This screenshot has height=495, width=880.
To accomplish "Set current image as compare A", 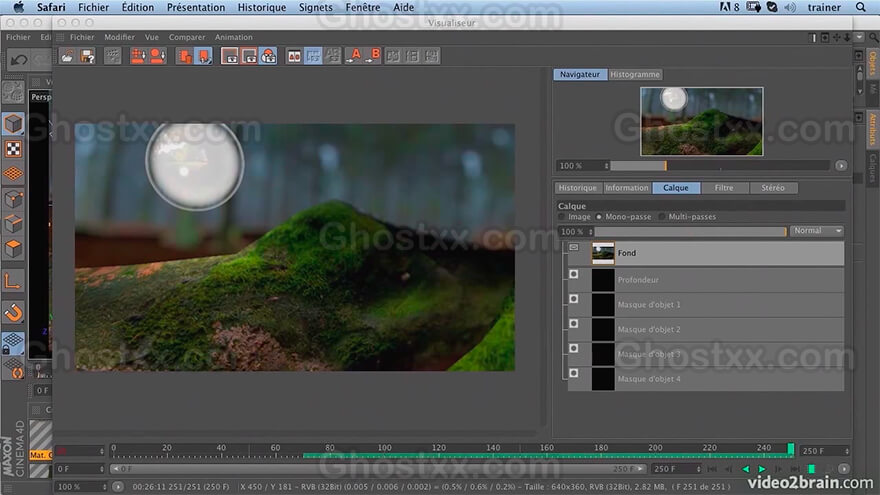I will click(x=355, y=56).
